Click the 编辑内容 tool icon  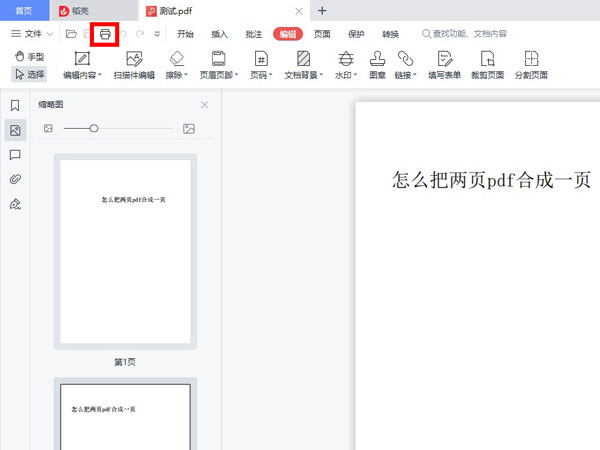pos(82,59)
